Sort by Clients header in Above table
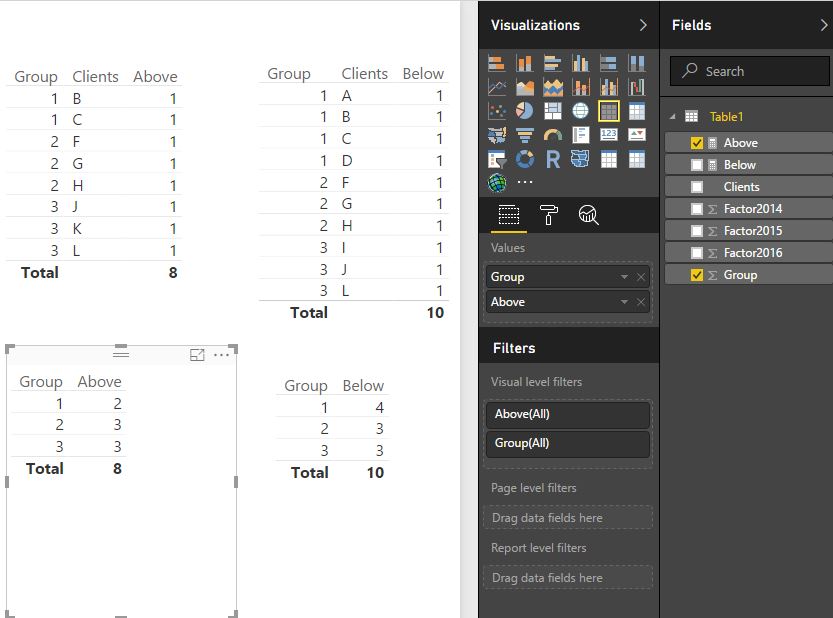 click(95, 77)
